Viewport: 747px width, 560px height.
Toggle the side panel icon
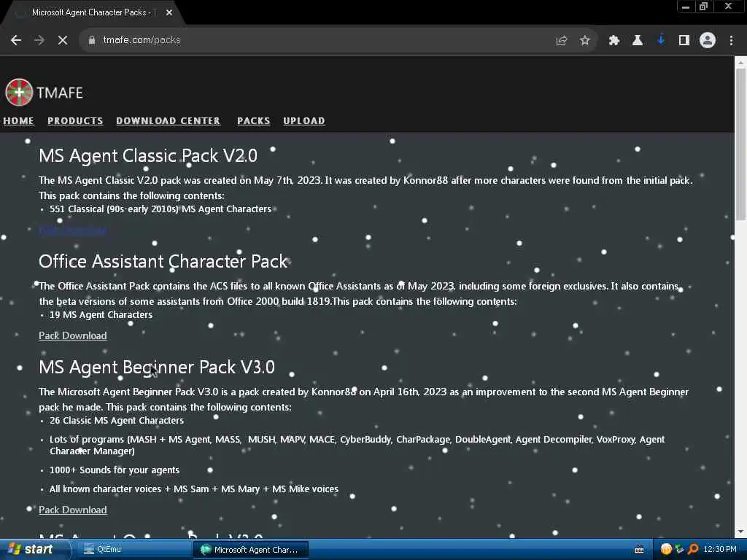684,41
